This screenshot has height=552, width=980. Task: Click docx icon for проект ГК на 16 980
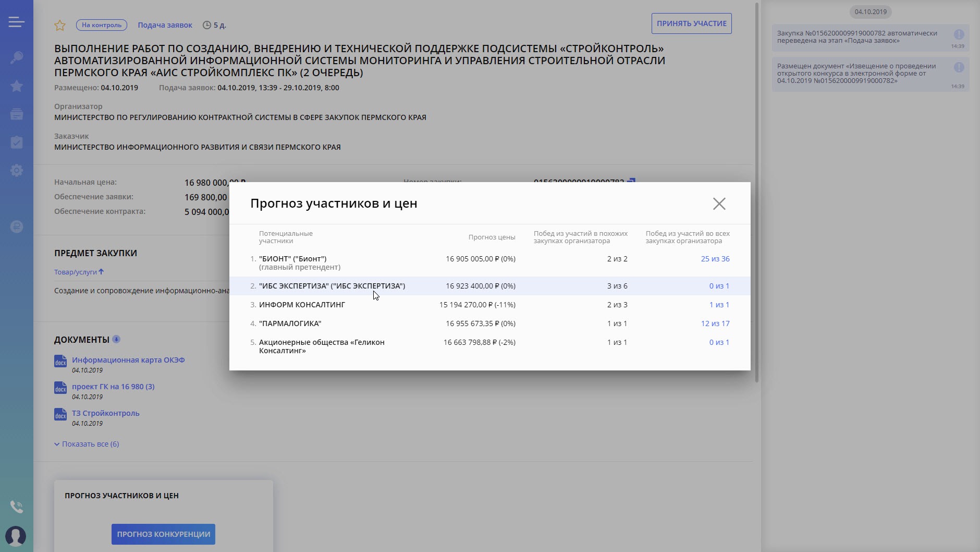60,388
